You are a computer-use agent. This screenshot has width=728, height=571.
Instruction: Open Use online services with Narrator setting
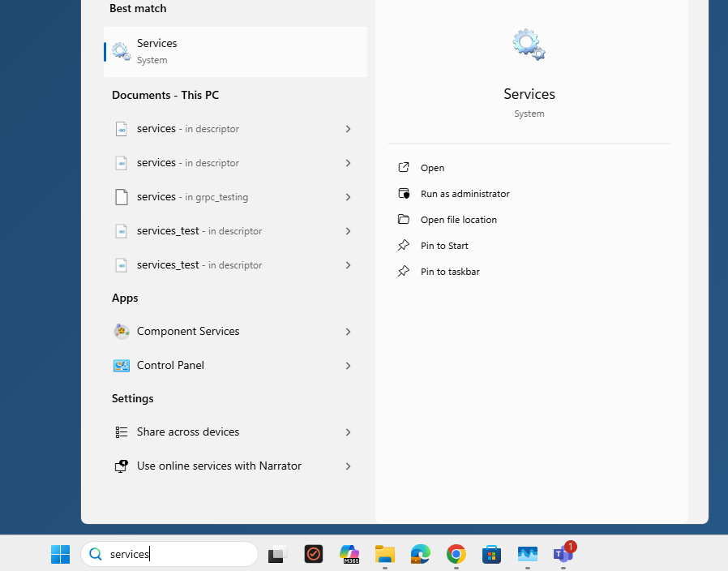click(x=235, y=466)
